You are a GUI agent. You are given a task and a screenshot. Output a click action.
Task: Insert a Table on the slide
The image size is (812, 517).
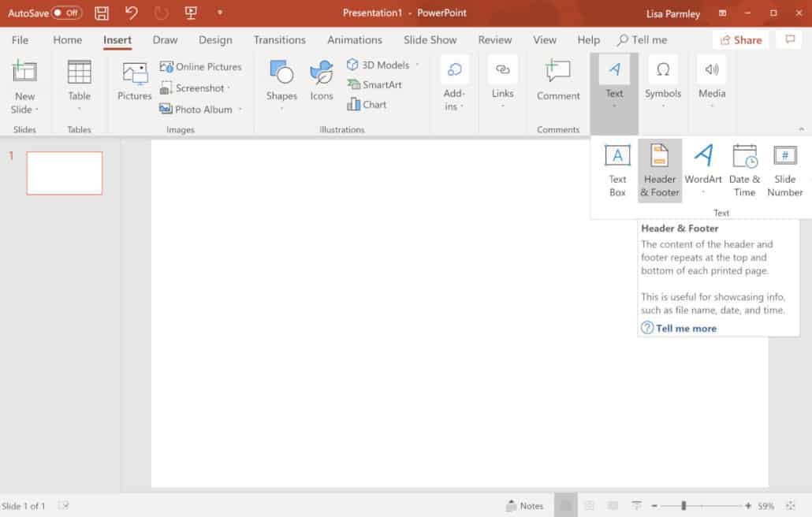[x=79, y=83]
